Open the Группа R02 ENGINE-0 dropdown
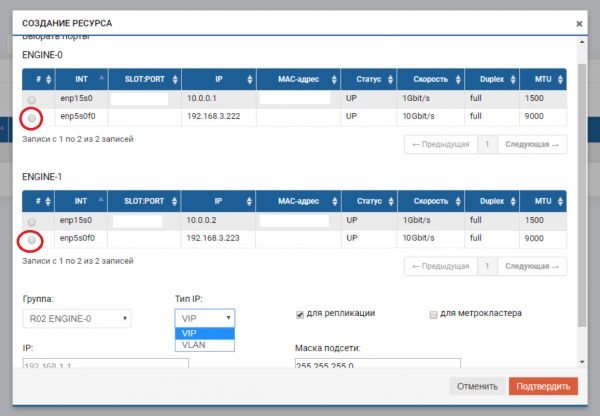The image size is (600, 416). pos(76,318)
